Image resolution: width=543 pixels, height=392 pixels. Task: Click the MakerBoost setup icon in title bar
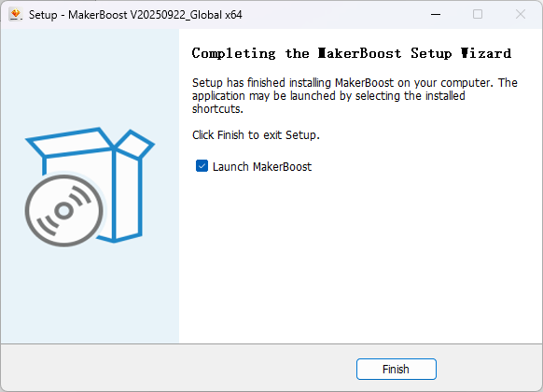pos(15,15)
